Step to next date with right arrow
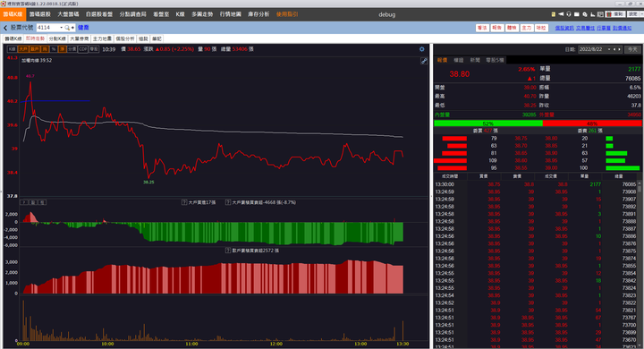644x349 pixels. coord(620,49)
